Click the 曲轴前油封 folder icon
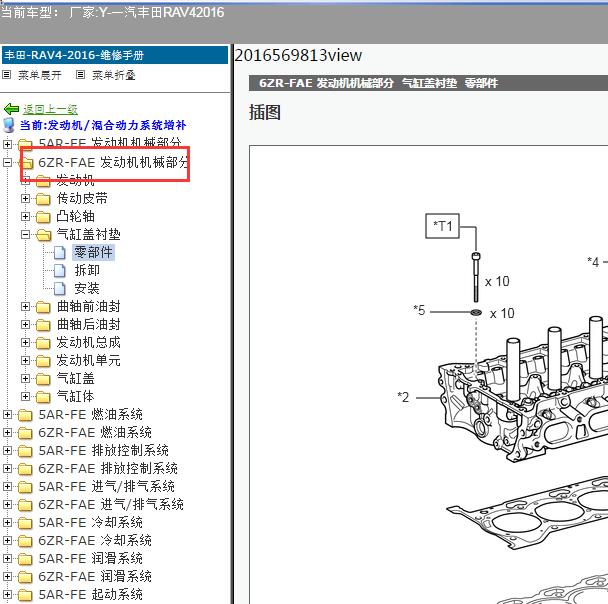Image resolution: width=608 pixels, height=604 pixels. [43, 307]
